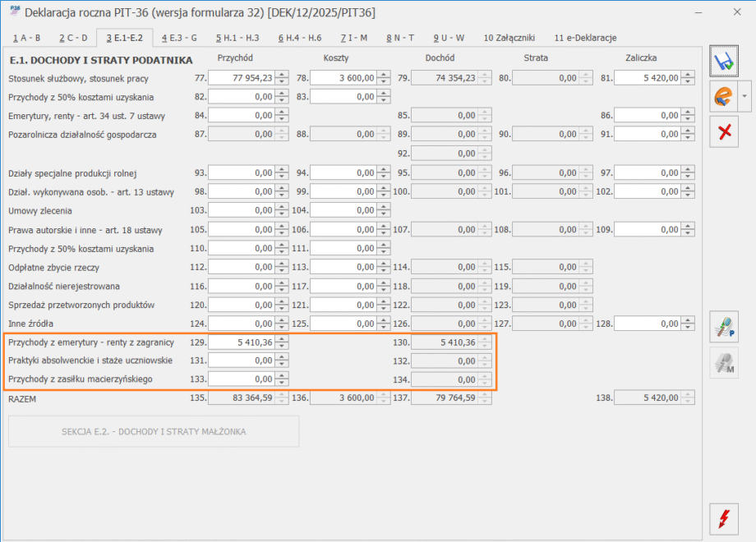The image size is (756, 542).
Task: Click the red lightning bolt icon
Action: click(724, 519)
